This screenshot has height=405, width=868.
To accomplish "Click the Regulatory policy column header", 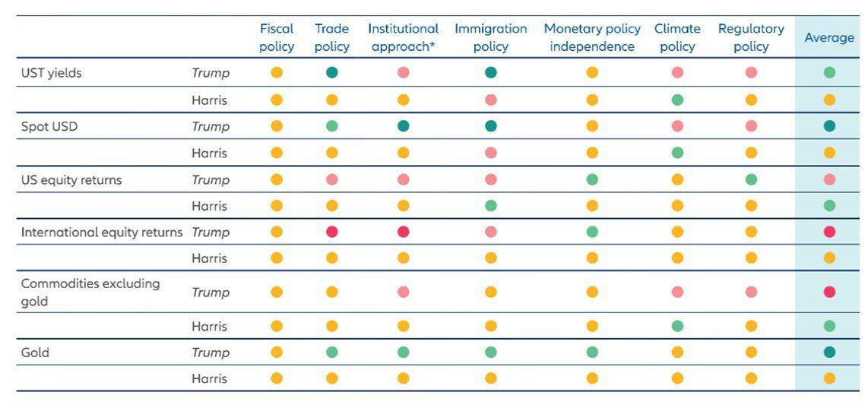I will (x=751, y=37).
